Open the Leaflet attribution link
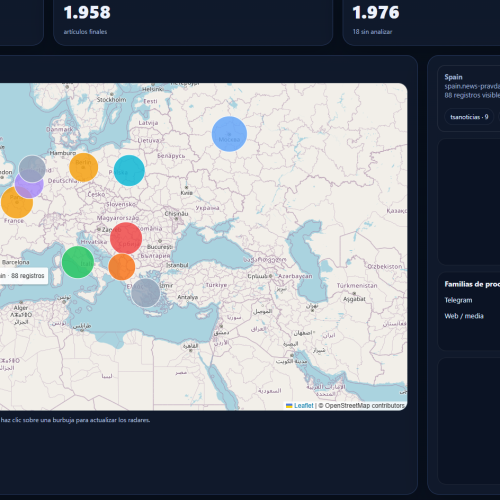Screen dimensions: 500x500 tap(304, 406)
